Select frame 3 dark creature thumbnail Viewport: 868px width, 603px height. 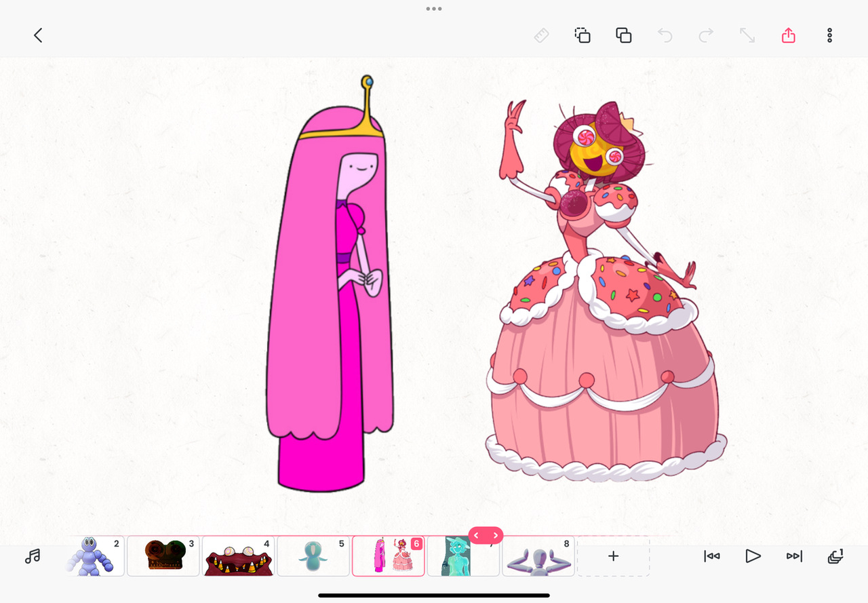(x=163, y=556)
